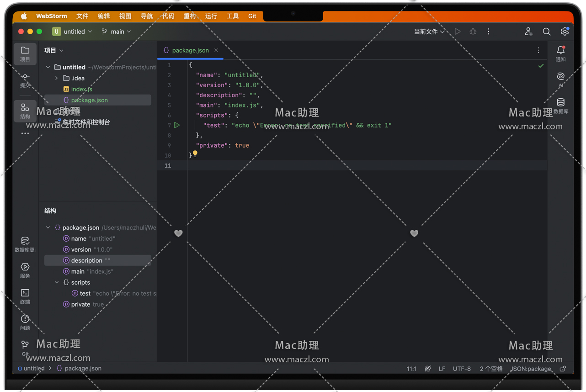
Task: Close the package.json editor tab
Action: coord(216,50)
